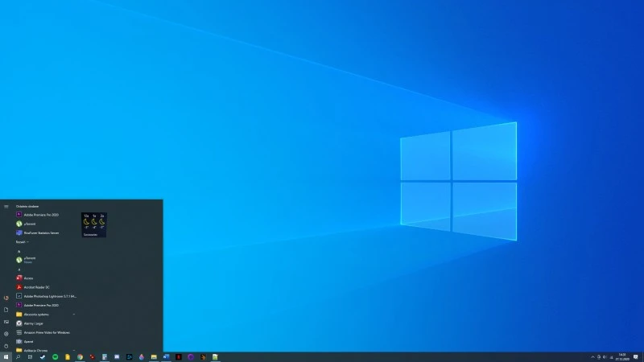Click the colorful droplet taskbar icon

[x=142, y=357]
